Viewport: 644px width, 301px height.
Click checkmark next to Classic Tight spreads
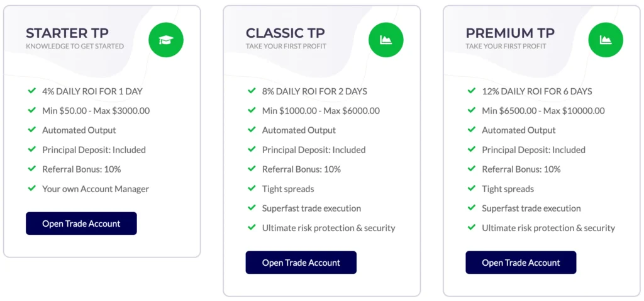pyautogui.click(x=252, y=189)
